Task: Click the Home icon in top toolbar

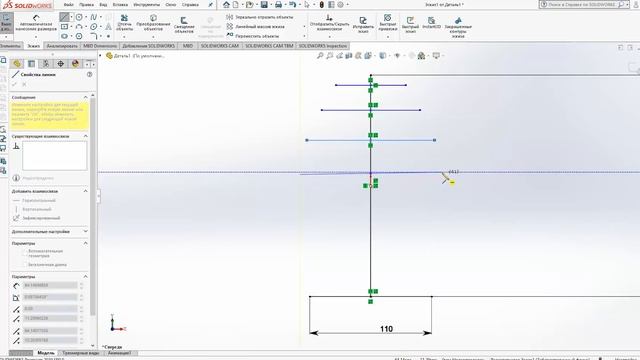Action: [x=226, y=5]
